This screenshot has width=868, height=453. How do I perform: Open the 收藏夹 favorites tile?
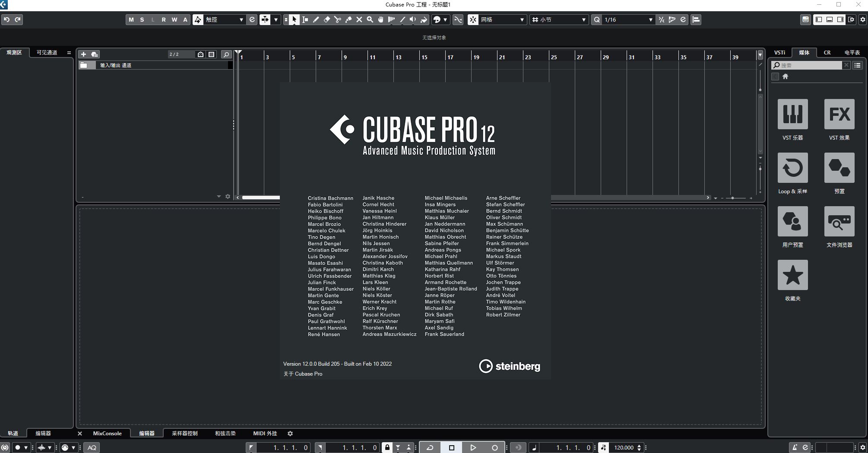coord(792,275)
